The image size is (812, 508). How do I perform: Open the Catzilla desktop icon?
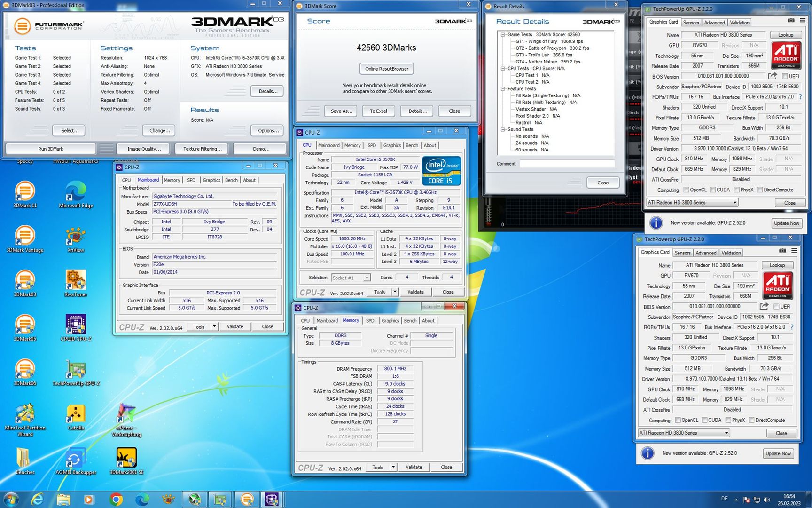point(76,417)
